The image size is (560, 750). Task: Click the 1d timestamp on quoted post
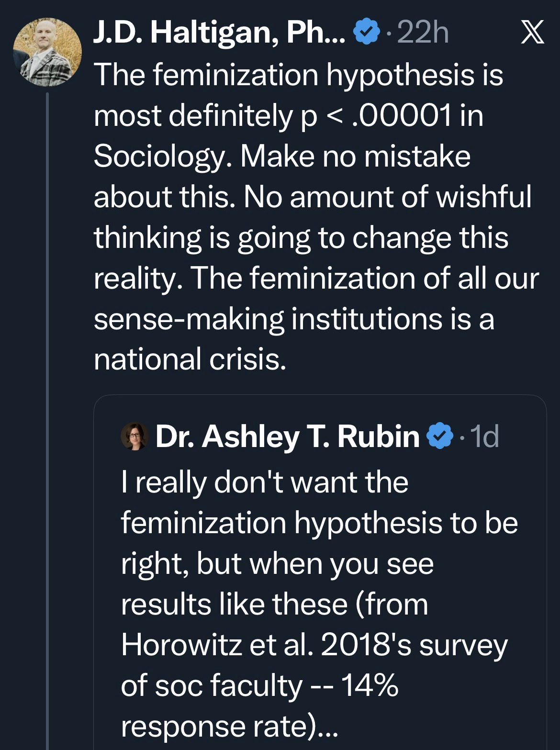[484, 437]
